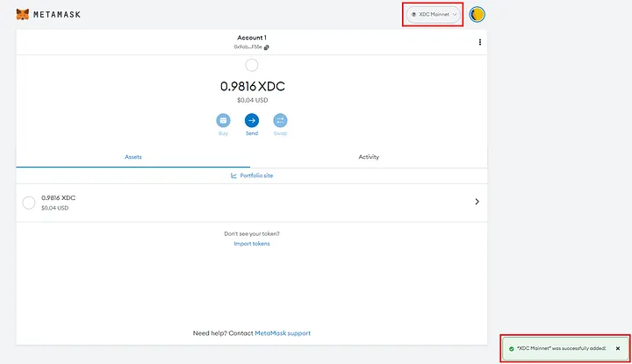Image resolution: width=632 pixels, height=364 pixels.
Task: Switch to the Activity tab
Action: pyautogui.click(x=369, y=157)
